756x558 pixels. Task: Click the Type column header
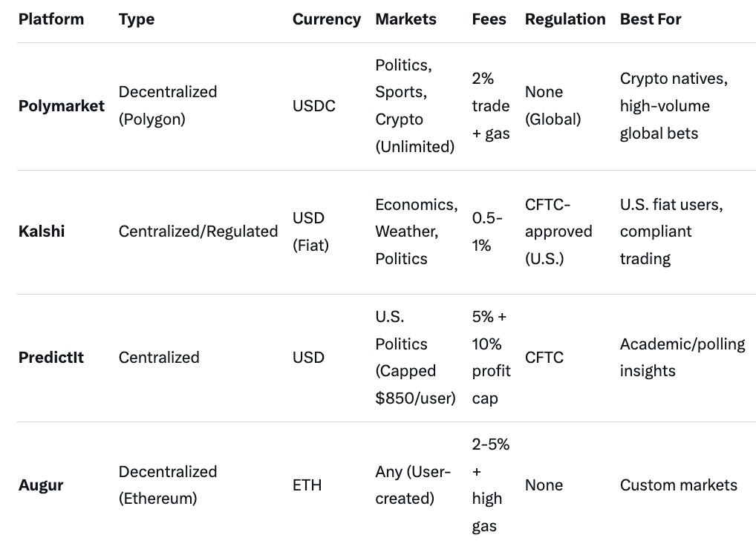[x=136, y=19]
